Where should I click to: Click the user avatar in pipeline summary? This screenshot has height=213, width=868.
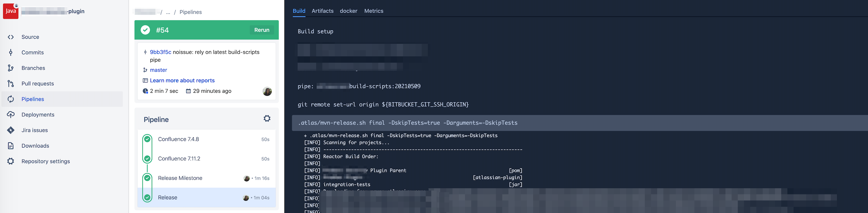pos(267,91)
